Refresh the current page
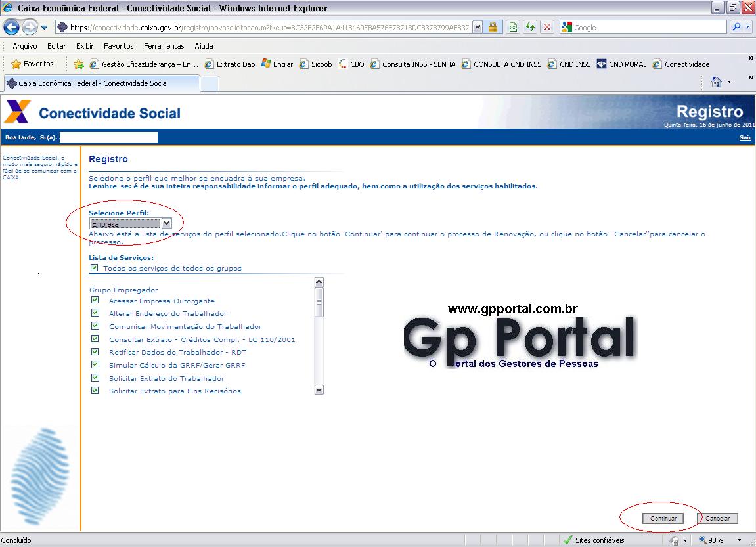 click(x=530, y=26)
